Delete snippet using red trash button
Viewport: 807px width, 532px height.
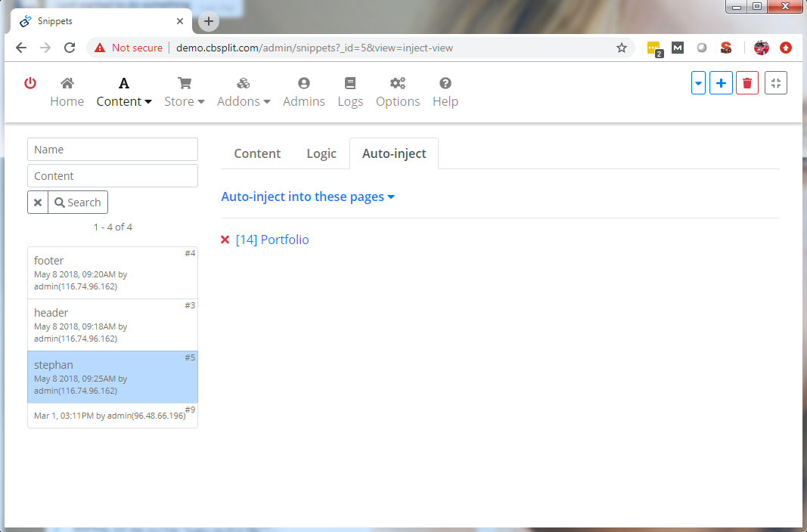point(747,83)
